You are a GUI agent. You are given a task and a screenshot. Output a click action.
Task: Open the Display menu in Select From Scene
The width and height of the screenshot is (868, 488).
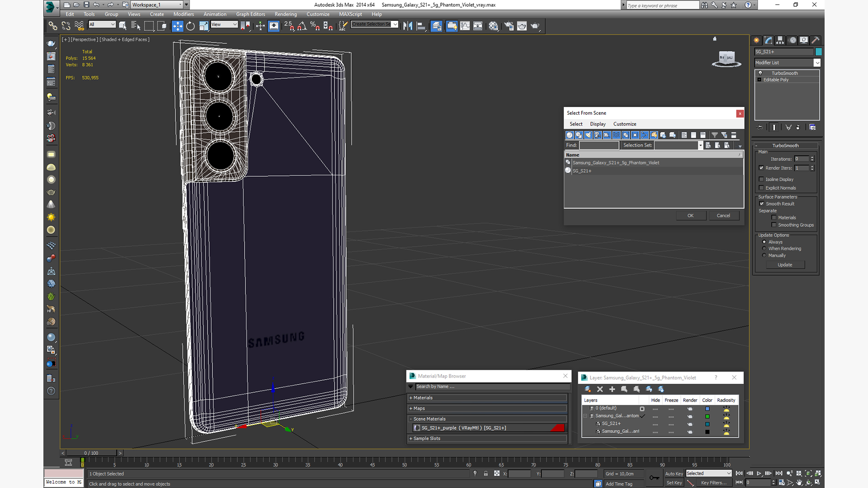(x=597, y=124)
